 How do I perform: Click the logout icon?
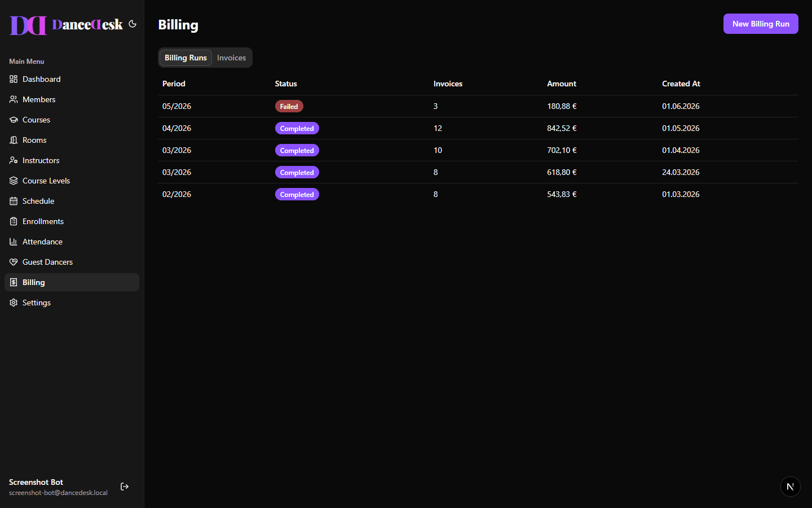(x=125, y=487)
